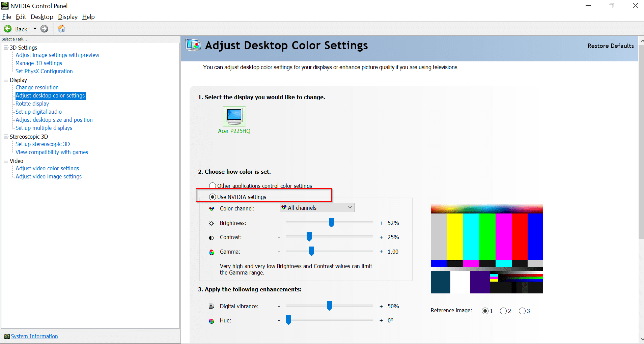Collapse the 3D Settings tree node
The height and width of the screenshot is (344, 644).
6,48
